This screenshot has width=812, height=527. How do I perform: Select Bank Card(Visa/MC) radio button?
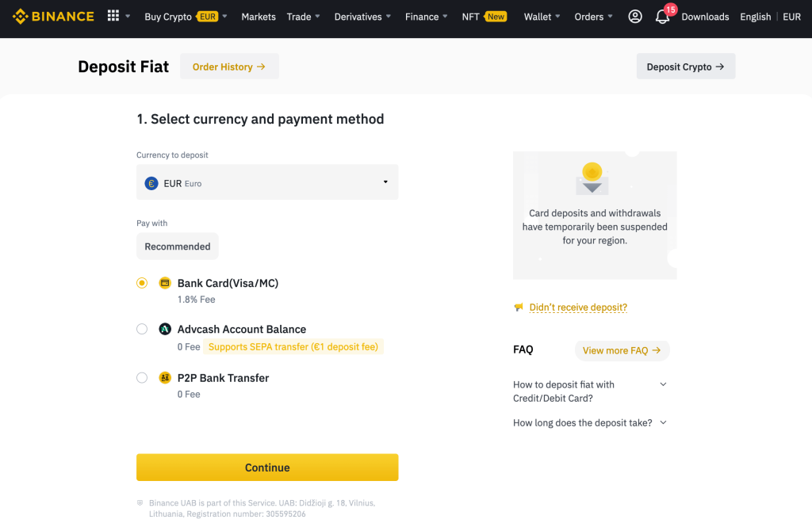(x=142, y=283)
